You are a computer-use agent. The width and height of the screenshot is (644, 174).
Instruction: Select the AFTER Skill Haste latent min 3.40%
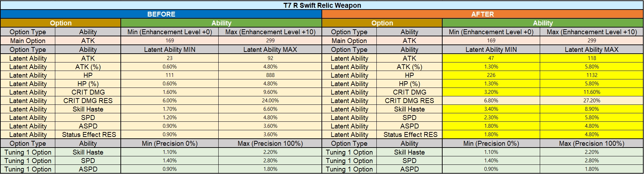click(x=491, y=109)
